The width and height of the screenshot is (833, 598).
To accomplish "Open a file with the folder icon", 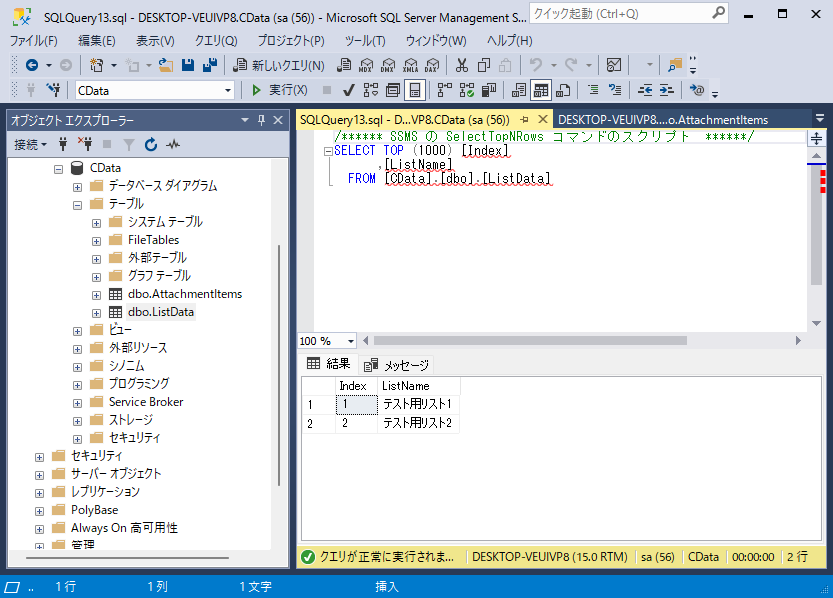I will coord(166,65).
